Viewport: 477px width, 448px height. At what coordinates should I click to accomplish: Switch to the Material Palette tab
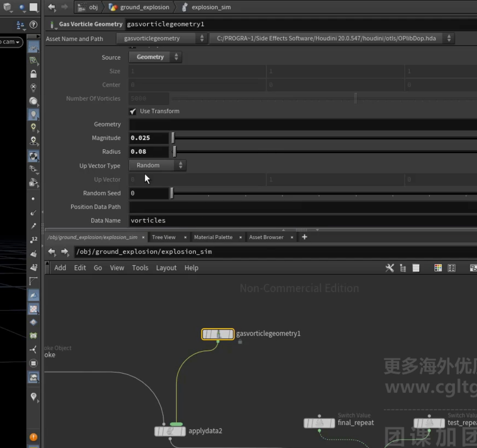coord(213,237)
